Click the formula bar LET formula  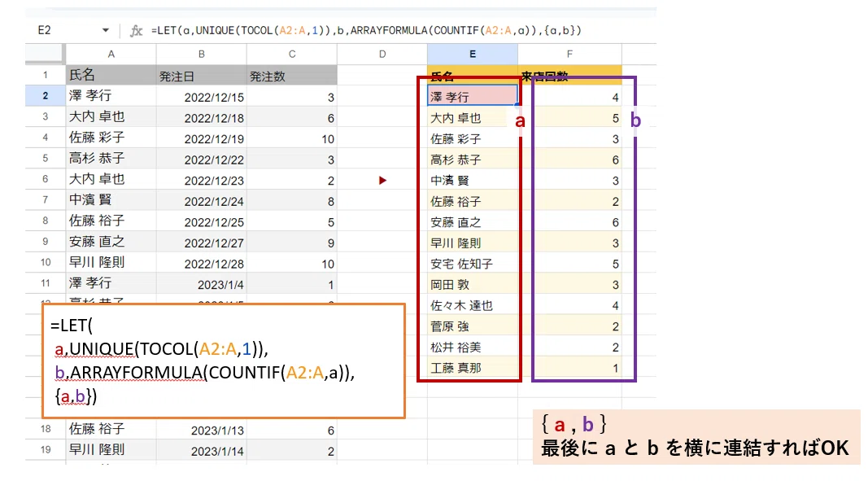pyautogui.click(x=366, y=30)
